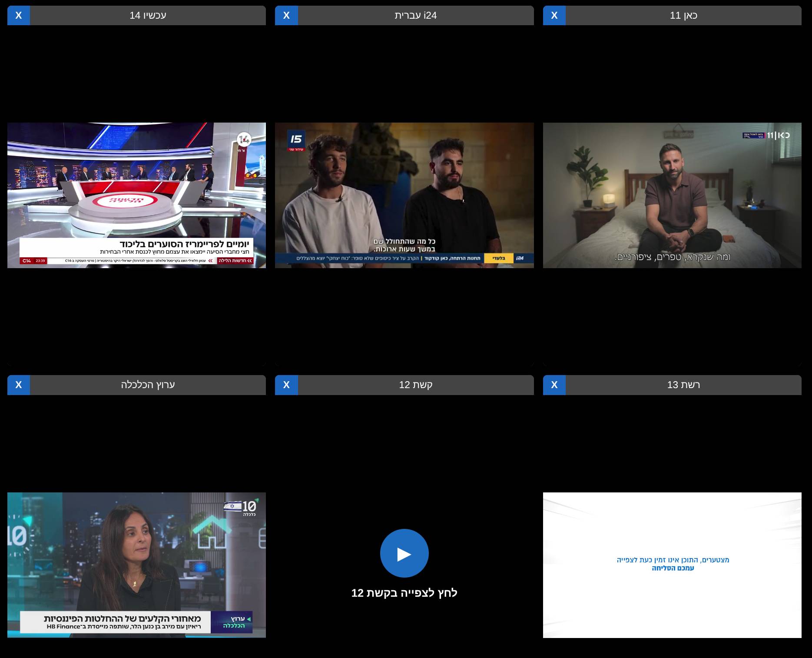
Task: Click the ערוץ הכלכלה panel title
Action: click(x=148, y=385)
